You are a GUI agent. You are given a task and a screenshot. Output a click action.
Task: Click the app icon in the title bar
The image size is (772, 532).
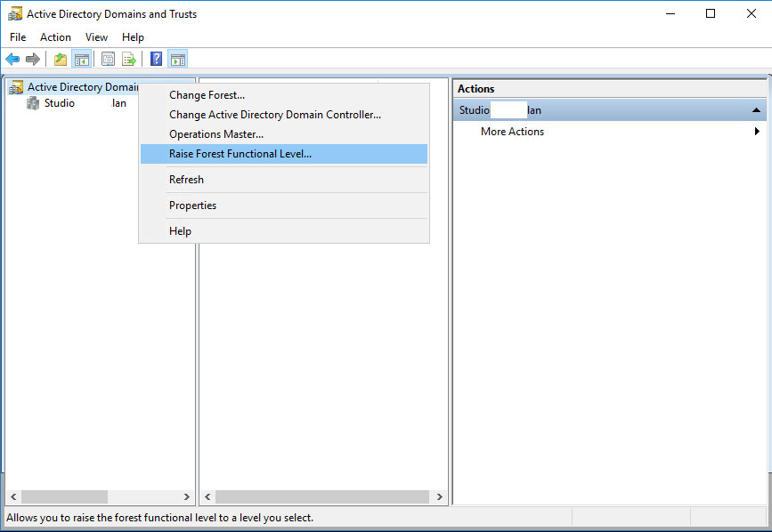(x=15, y=13)
